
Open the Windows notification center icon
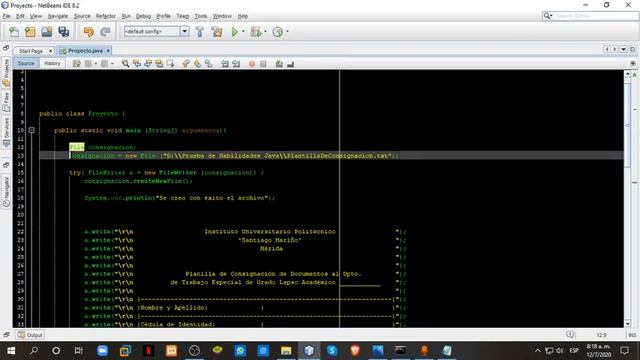[624, 351]
